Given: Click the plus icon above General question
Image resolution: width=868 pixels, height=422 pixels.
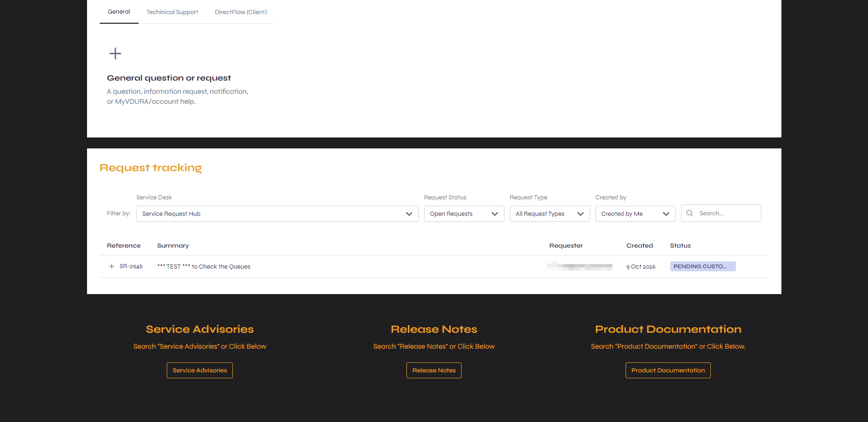Looking at the screenshot, I should coord(115,53).
